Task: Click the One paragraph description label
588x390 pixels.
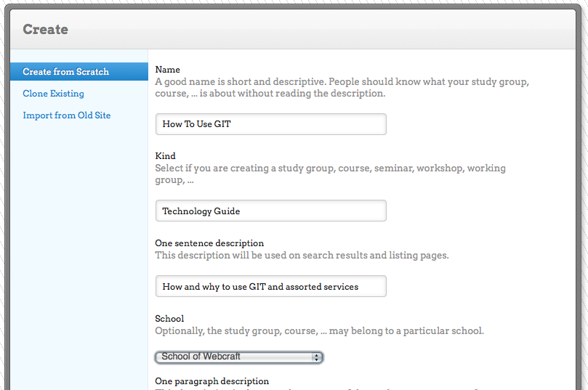Action: click(x=212, y=381)
